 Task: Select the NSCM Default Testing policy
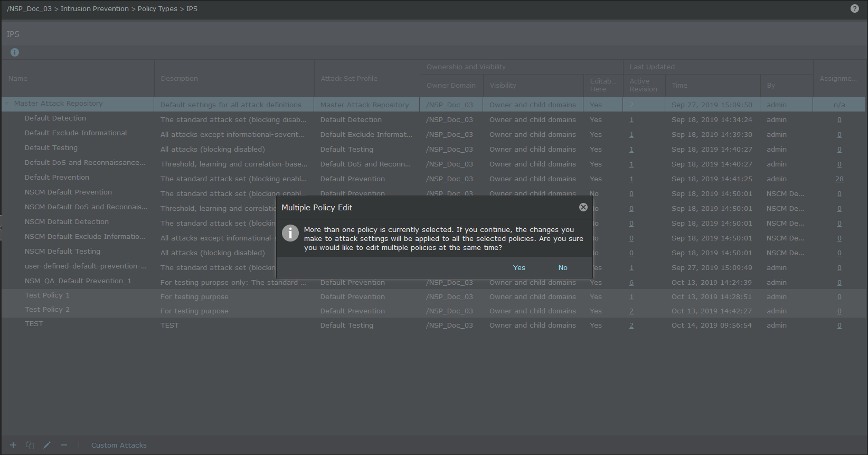pyautogui.click(x=62, y=252)
